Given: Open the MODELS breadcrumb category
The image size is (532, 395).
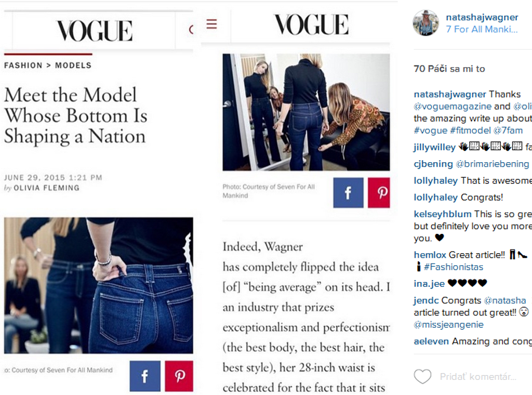Looking at the screenshot, I should [x=73, y=65].
